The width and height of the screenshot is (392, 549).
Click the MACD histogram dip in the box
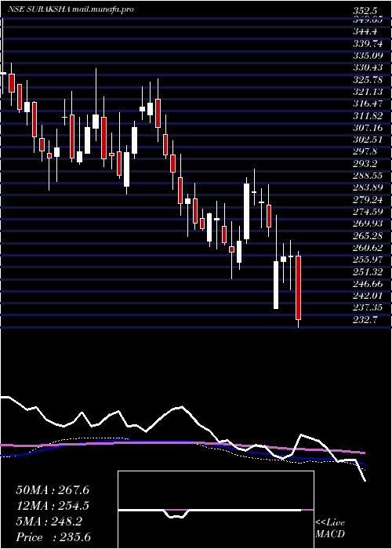[176, 514]
